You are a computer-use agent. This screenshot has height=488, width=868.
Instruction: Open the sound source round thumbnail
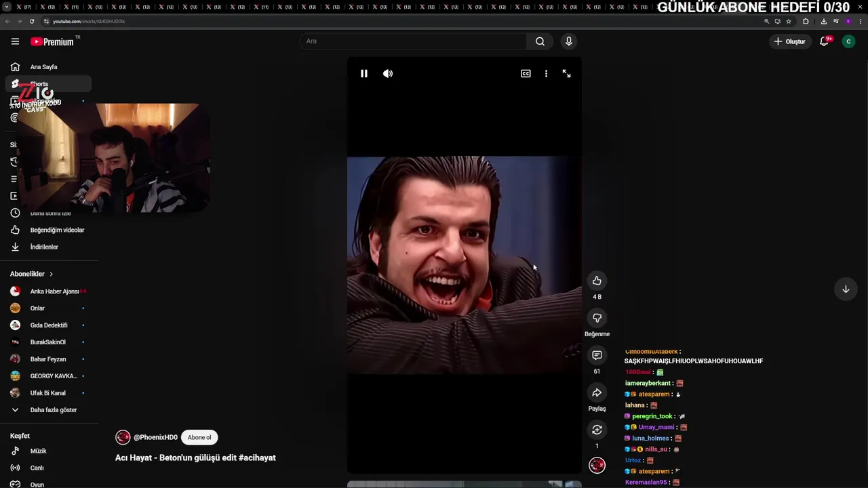pos(597,465)
